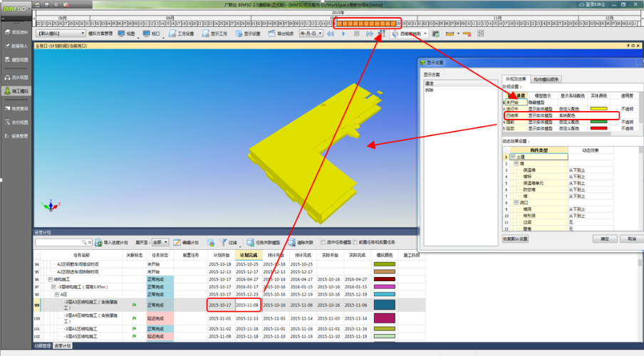Click yellow color swatch for 进行中 row
Screen dimensions: 644x356
coord(598,109)
